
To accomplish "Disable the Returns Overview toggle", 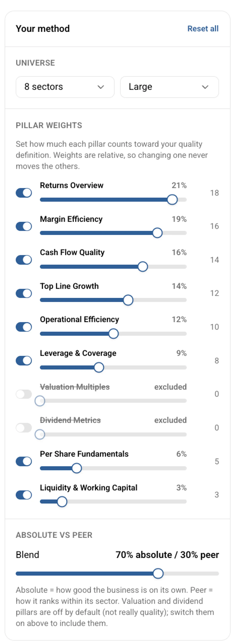I will [24, 193].
